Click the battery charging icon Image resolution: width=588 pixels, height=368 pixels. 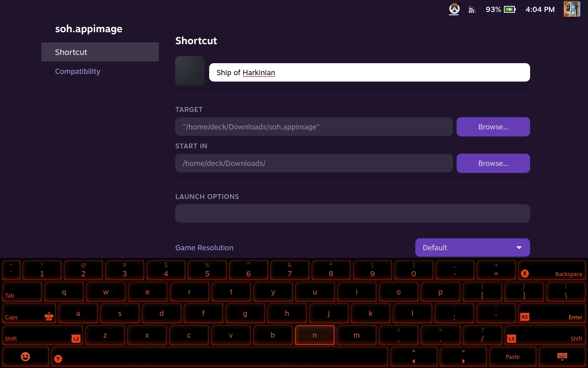(510, 10)
